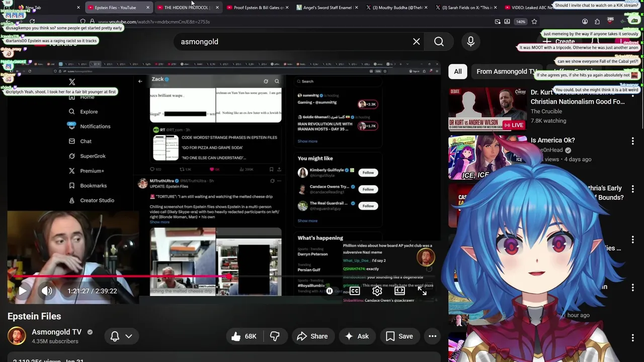Click the back arrow beside Zack in video
The height and width of the screenshot is (362, 644).
[140, 81]
